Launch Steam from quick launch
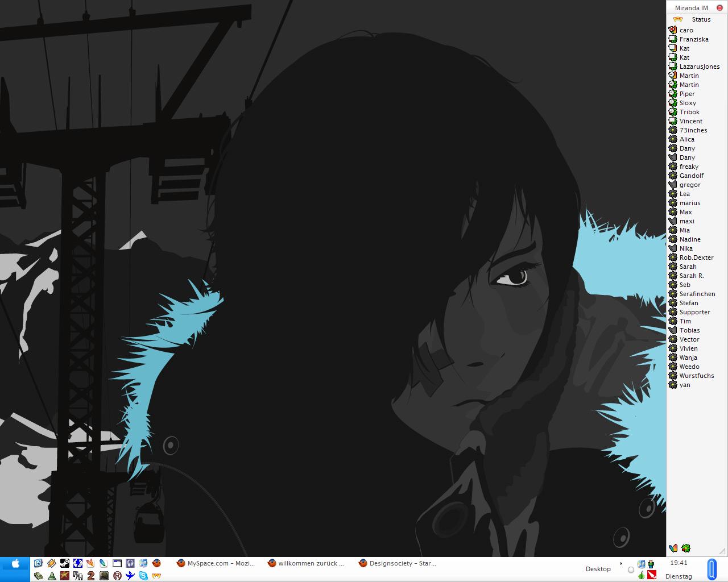This screenshot has height=582, width=728. click(65, 563)
